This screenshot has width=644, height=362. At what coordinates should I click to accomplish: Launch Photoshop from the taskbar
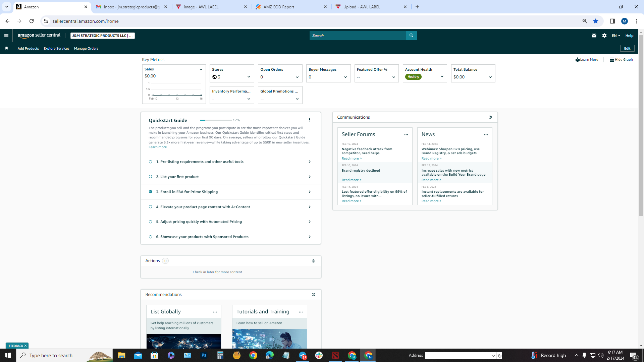pyautogui.click(x=204, y=355)
